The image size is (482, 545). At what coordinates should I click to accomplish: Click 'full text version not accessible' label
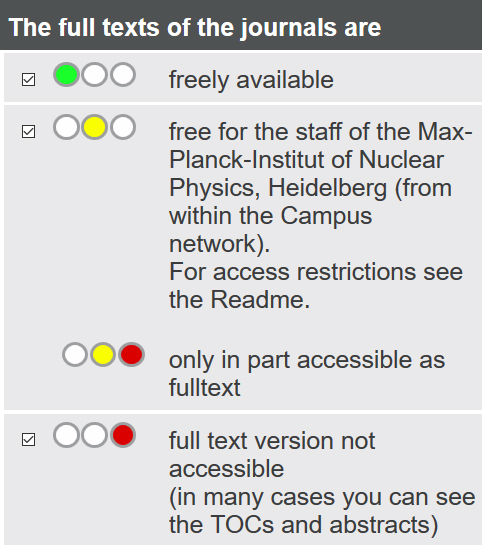[x=272, y=455]
